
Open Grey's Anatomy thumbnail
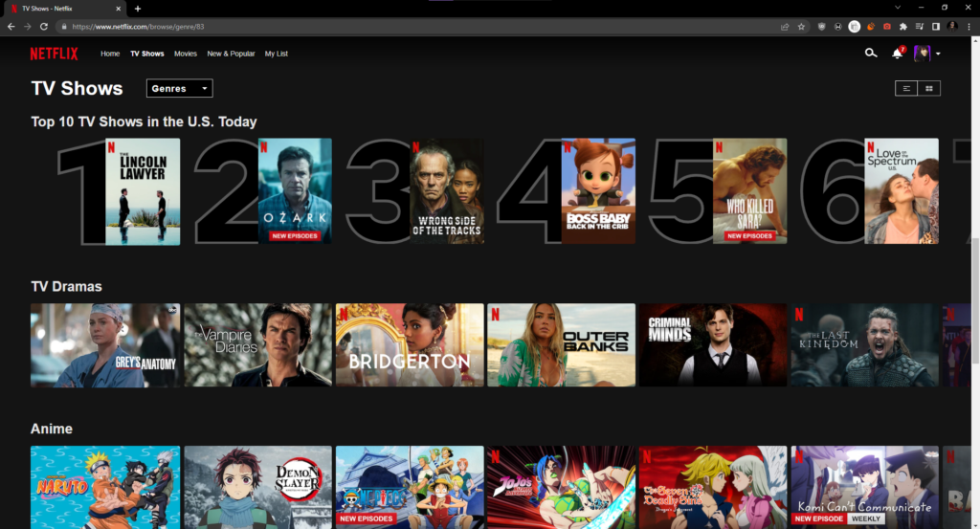pyautogui.click(x=105, y=345)
